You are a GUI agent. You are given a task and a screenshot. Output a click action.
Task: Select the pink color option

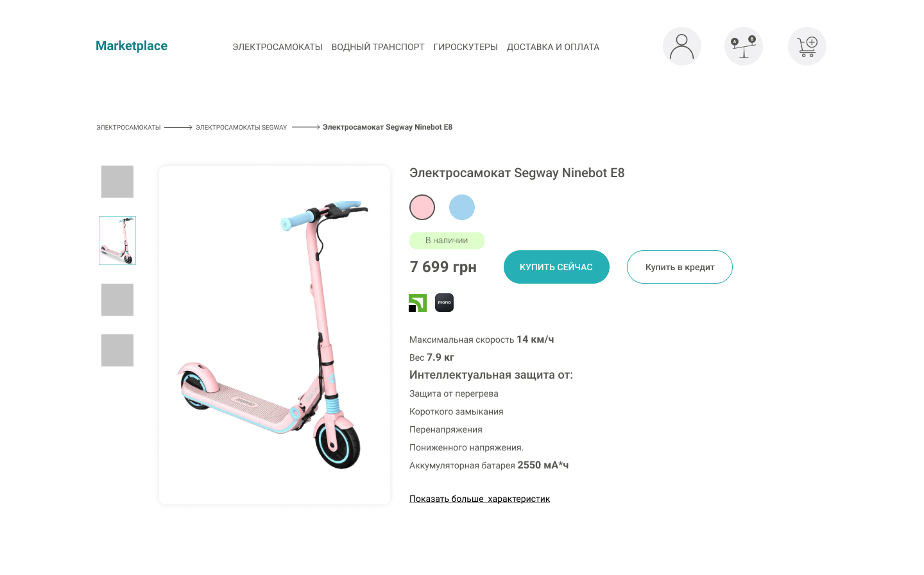[422, 207]
